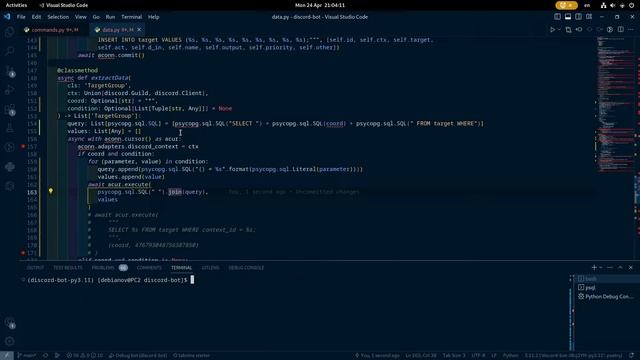Switch to the PROBLEMS panel tab
Viewport: 640px width, 360px height.
(x=109, y=268)
